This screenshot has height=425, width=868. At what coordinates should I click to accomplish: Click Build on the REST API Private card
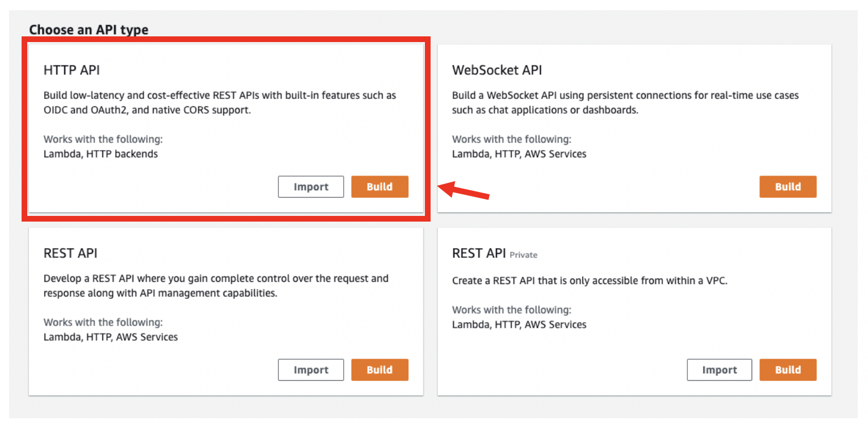[788, 369]
